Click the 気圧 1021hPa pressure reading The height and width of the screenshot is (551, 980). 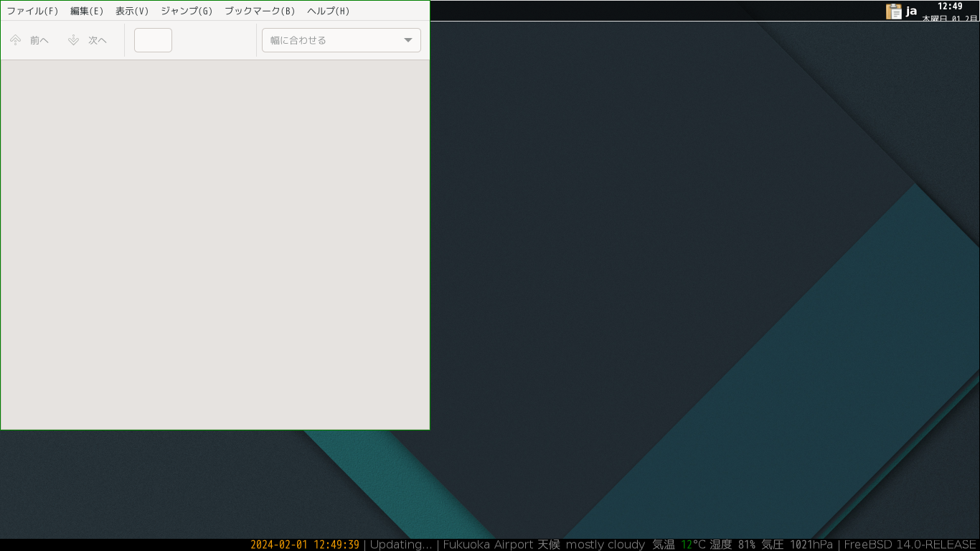[x=797, y=545]
